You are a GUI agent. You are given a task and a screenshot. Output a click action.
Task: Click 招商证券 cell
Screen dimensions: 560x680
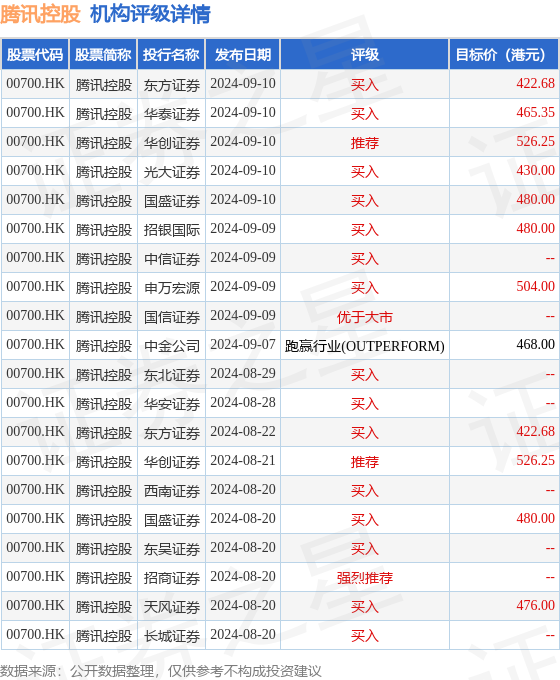pyautogui.click(x=172, y=578)
